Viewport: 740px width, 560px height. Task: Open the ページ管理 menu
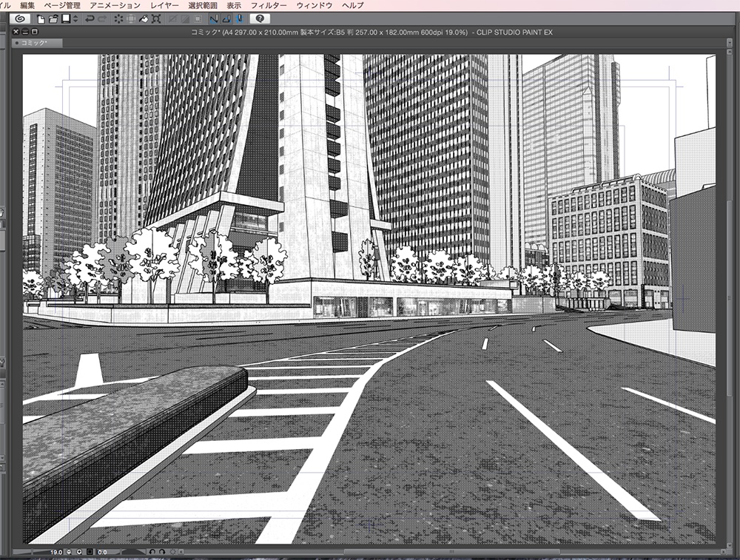pyautogui.click(x=62, y=5)
